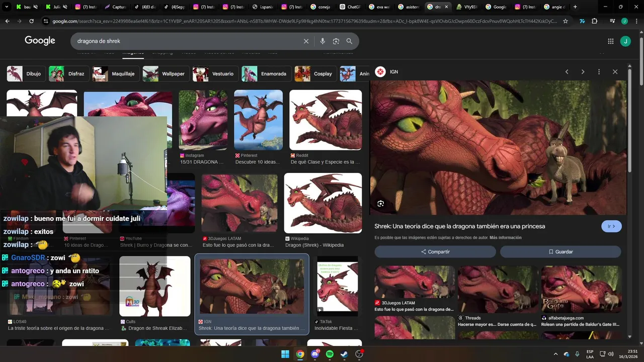644x362 pixels.
Task: Filter images by Wallpaper chip
Action: pyautogui.click(x=166, y=74)
